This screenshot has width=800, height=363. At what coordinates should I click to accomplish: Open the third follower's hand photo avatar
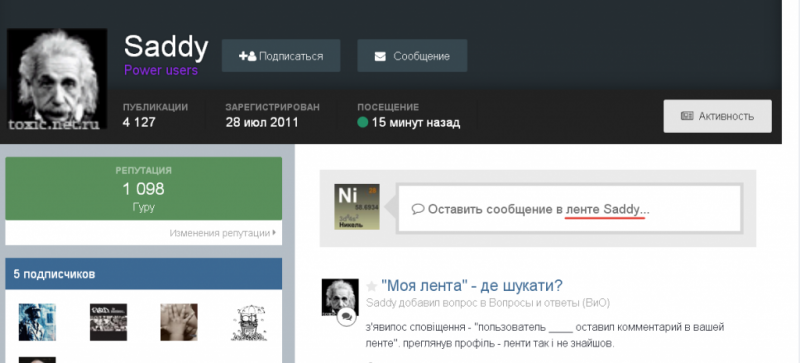[179, 322]
